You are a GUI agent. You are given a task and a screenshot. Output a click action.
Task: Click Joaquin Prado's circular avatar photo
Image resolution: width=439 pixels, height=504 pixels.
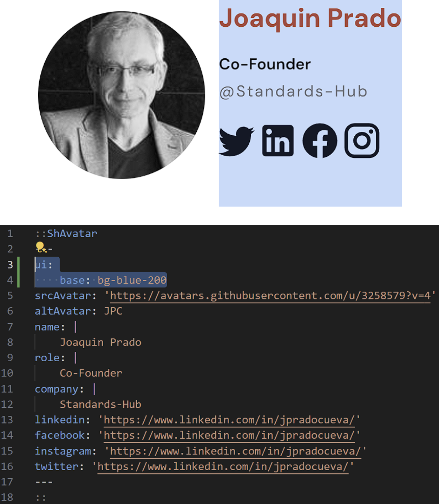[x=122, y=95]
